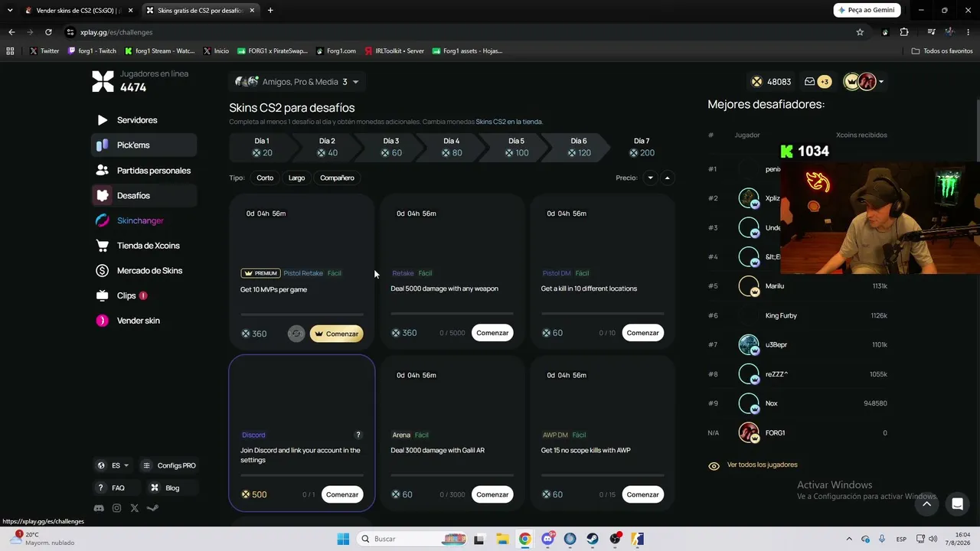This screenshot has height=551, width=980.
Task: Click the Peça ao Gemini button
Action: (x=866, y=10)
